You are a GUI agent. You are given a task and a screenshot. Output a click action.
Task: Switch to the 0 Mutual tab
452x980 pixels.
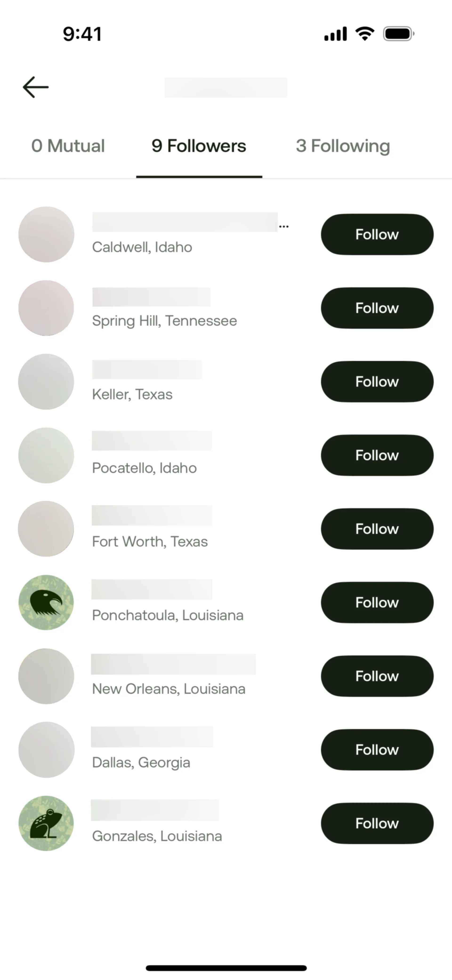pyautogui.click(x=68, y=146)
